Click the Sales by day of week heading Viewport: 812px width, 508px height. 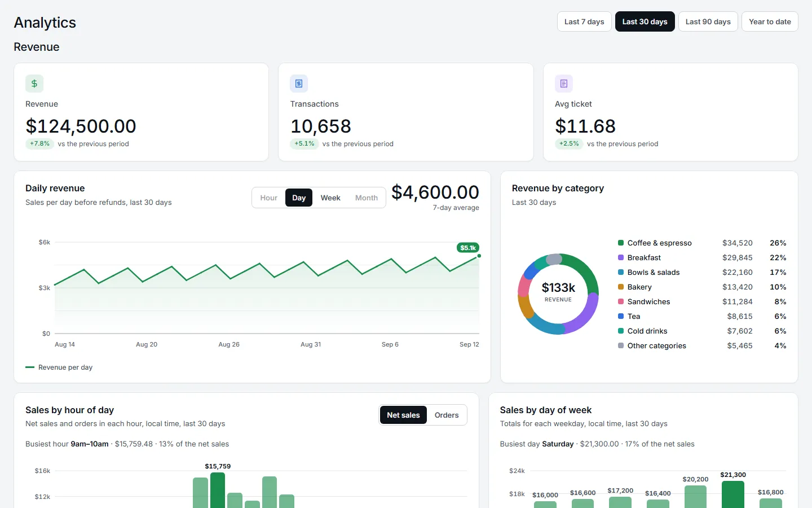pos(546,410)
